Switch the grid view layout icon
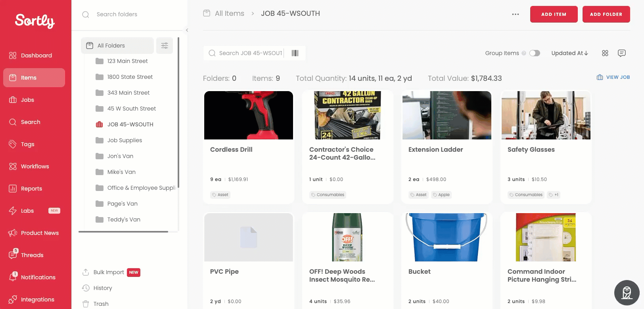The width and height of the screenshot is (644, 309). point(605,53)
